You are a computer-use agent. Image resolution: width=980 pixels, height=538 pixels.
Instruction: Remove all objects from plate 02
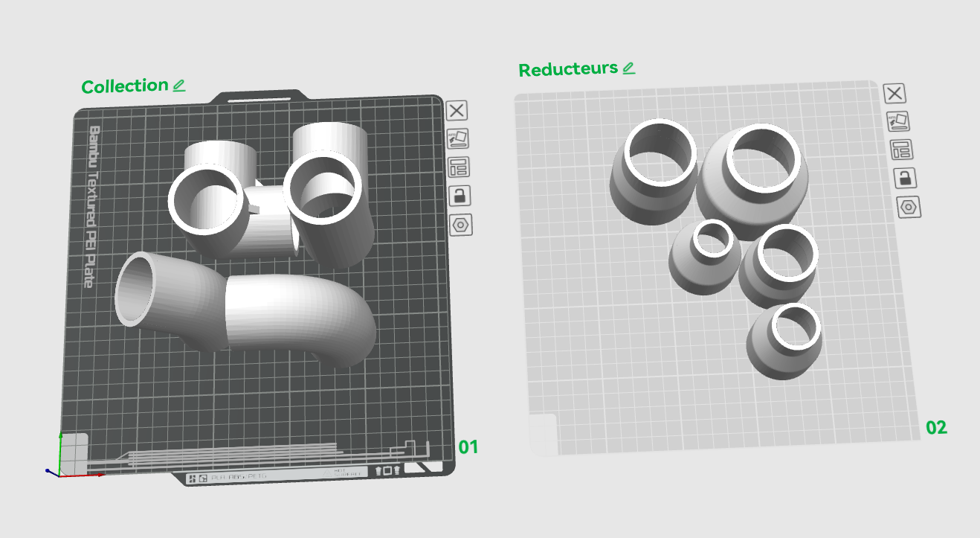pos(894,93)
